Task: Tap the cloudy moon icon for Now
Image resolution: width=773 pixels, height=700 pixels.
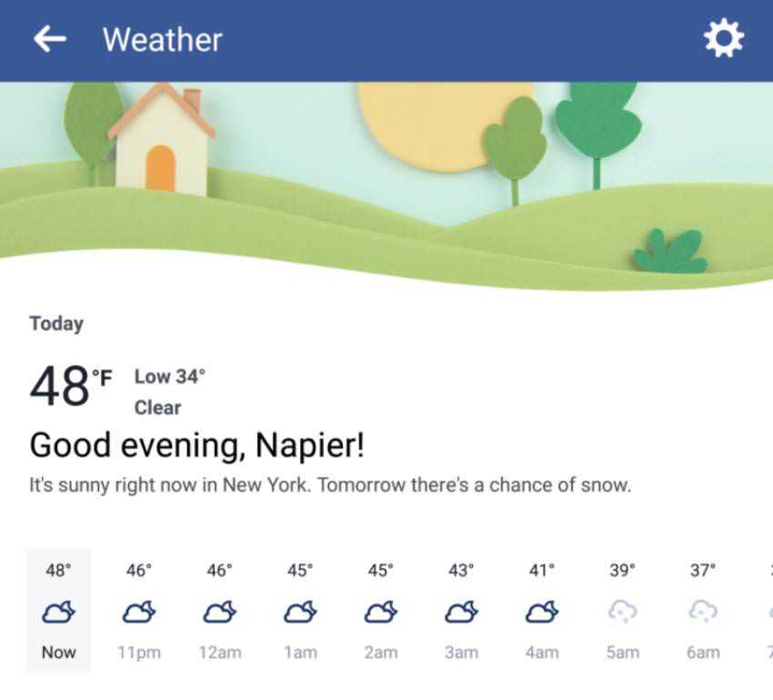Action: [58, 613]
